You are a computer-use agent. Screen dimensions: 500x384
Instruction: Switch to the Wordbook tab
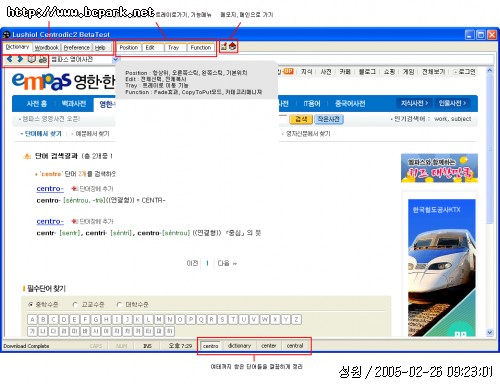pyautogui.click(x=47, y=48)
